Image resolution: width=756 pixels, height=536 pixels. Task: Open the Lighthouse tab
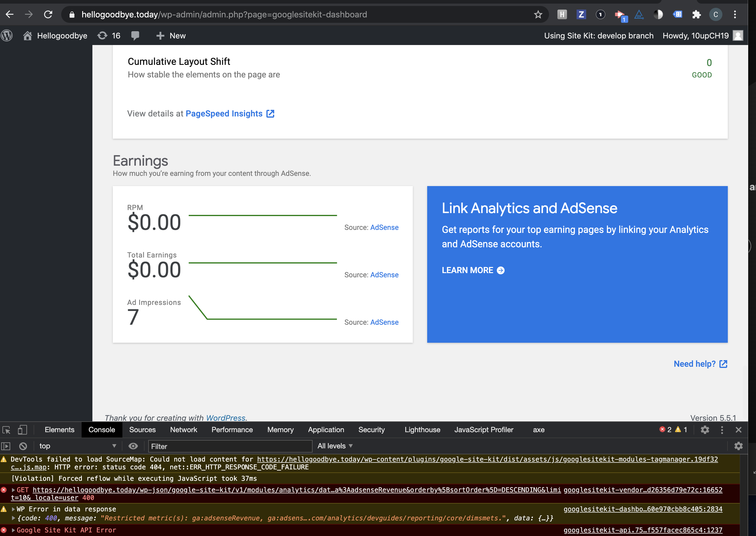tap(422, 430)
